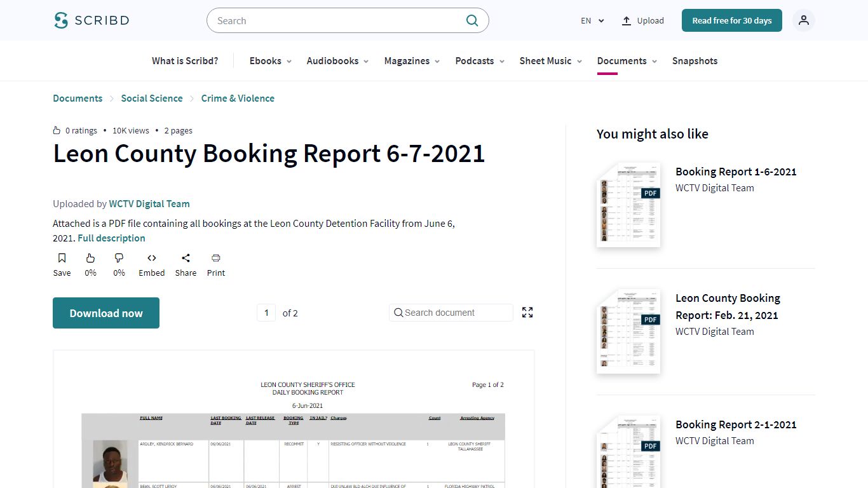Image resolution: width=868 pixels, height=488 pixels.
Task: Click WCTV Digital Team under Booking Report 2-1-2021
Action: click(715, 441)
